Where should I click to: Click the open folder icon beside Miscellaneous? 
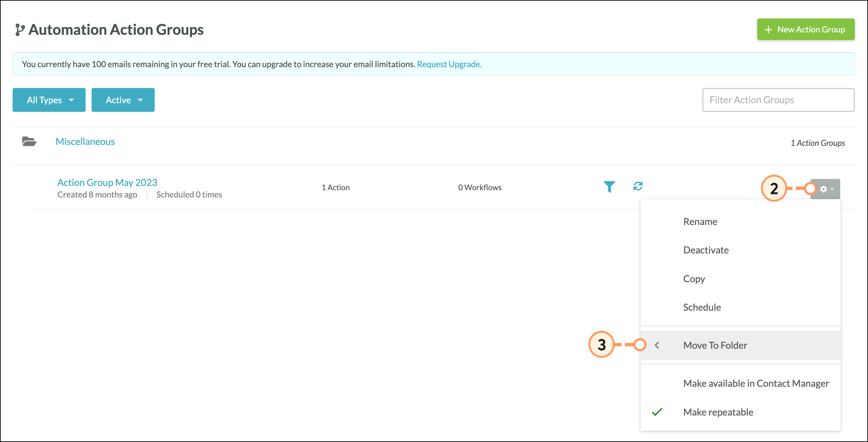click(29, 141)
